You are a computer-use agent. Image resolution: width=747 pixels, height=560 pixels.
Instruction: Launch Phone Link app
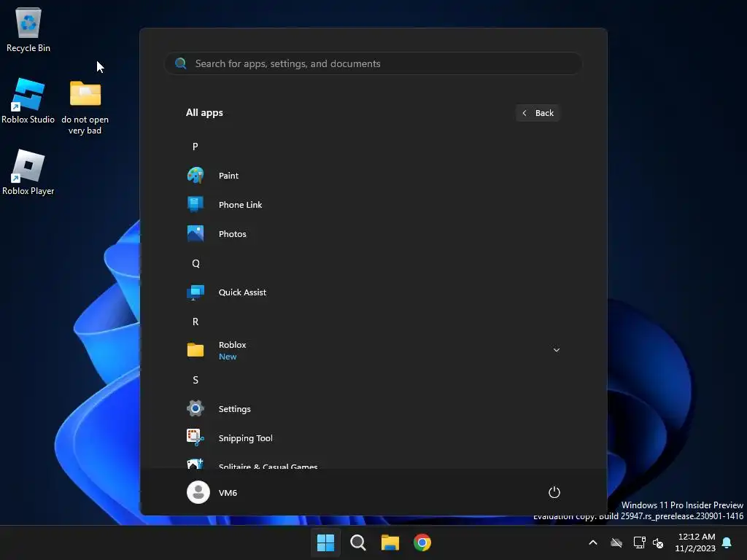coord(373,205)
